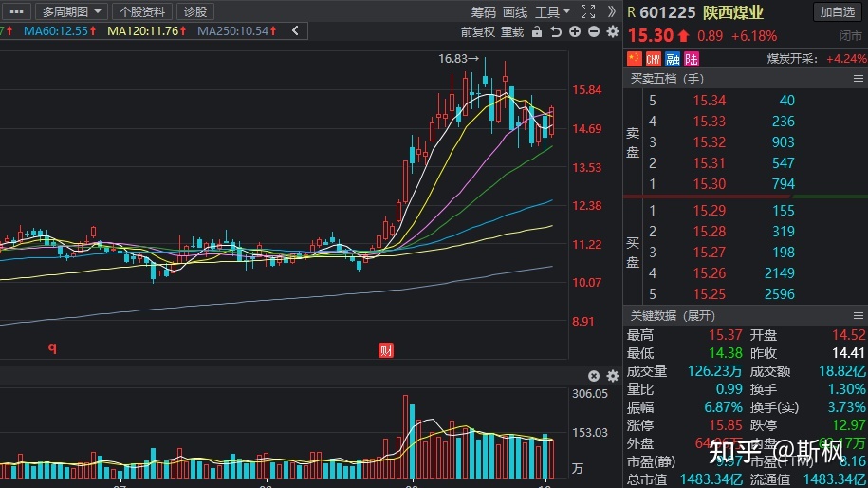Click the 买卖五档（手） header
The image size is (868, 488).
click(667, 79)
